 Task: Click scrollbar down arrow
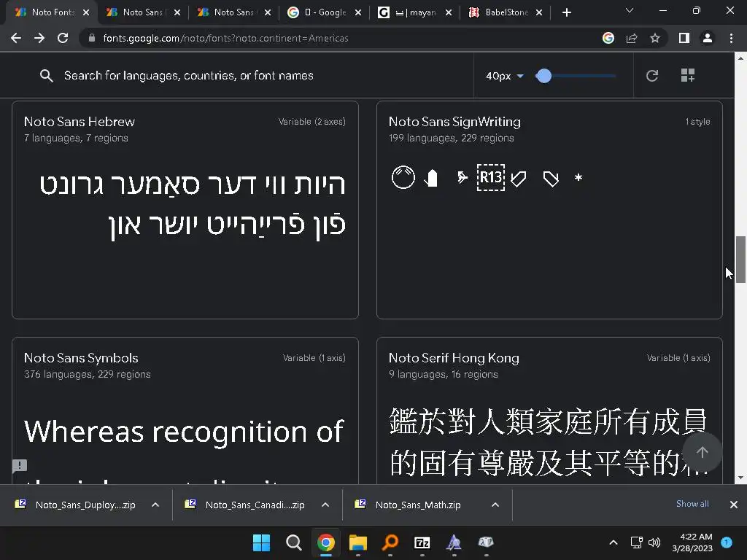[x=740, y=478]
